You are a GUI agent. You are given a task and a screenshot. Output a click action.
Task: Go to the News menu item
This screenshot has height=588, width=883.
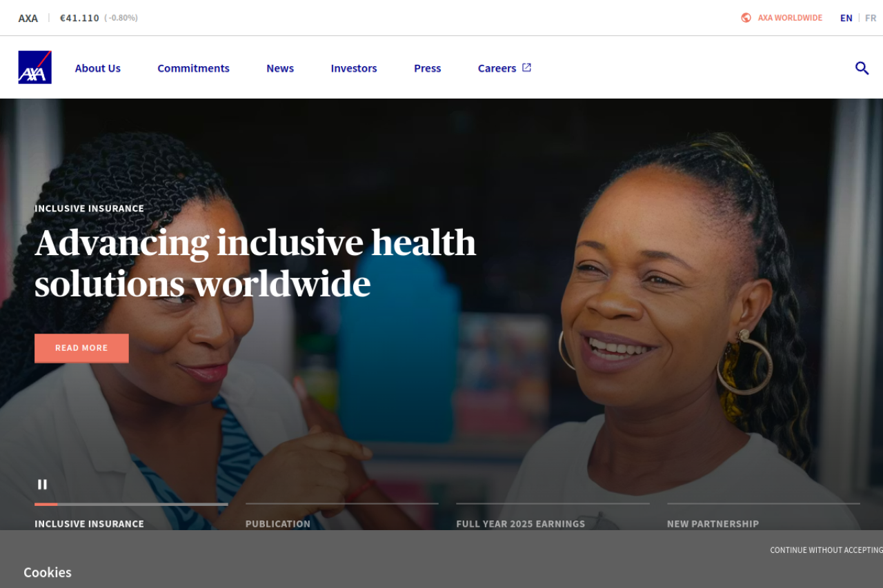click(280, 68)
